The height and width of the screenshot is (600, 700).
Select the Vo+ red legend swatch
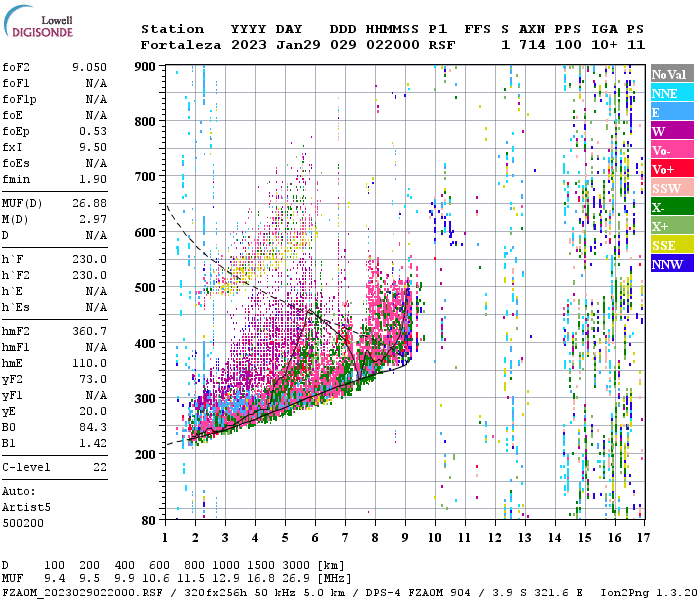pyautogui.click(x=672, y=169)
